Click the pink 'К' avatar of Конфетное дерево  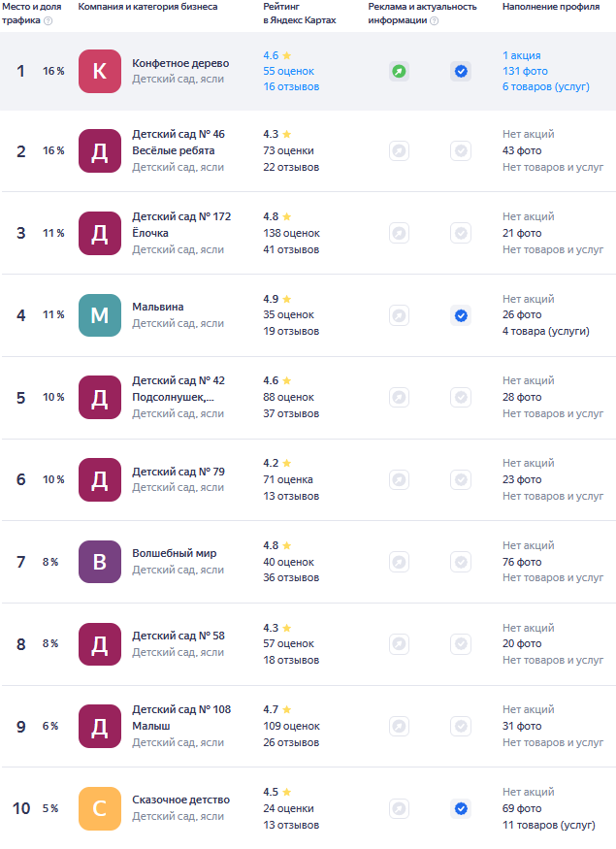100,71
